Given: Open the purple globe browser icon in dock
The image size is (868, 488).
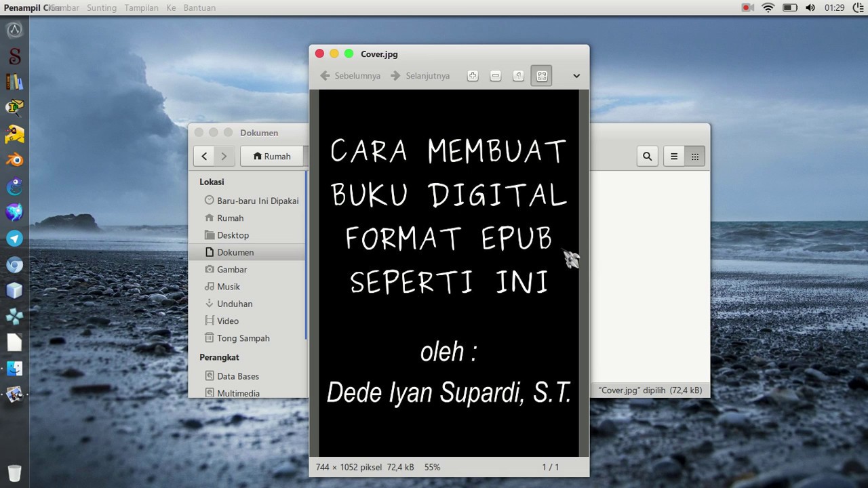Looking at the screenshot, I should [x=14, y=212].
